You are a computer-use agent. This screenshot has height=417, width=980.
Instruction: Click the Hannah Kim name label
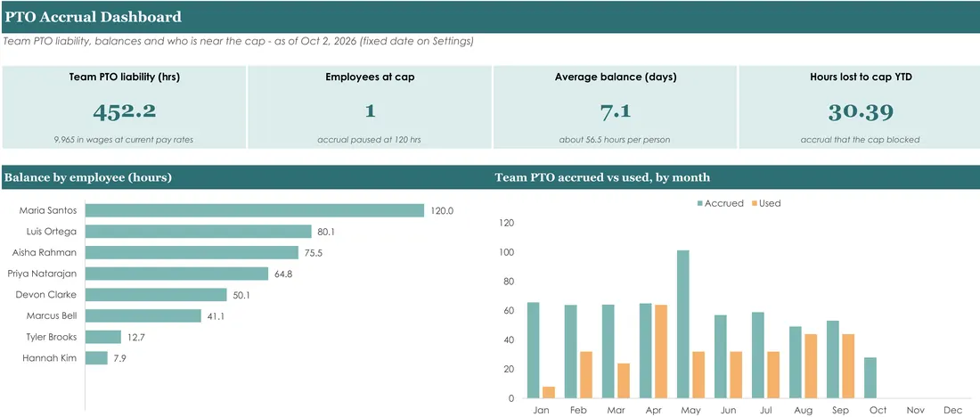[x=50, y=358]
